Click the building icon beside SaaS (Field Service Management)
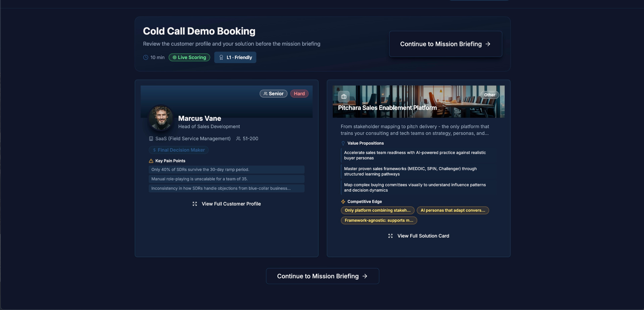 point(151,139)
